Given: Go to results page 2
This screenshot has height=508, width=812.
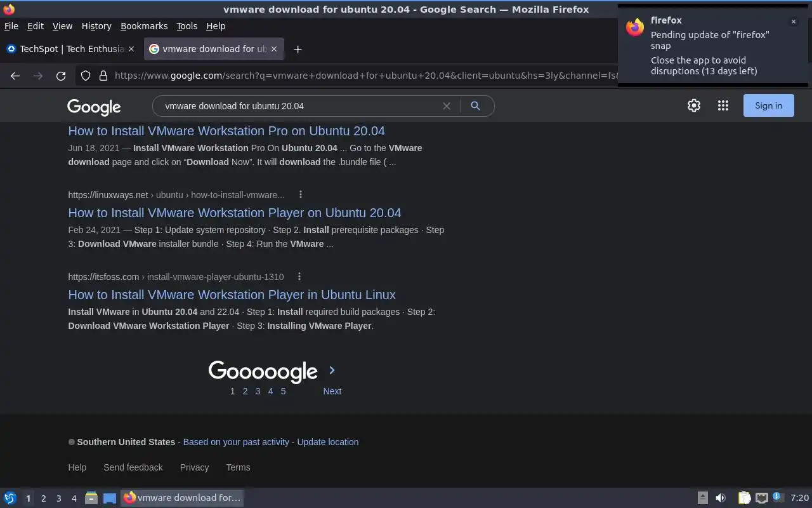Looking at the screenshot, I should (x=245, y=391).
